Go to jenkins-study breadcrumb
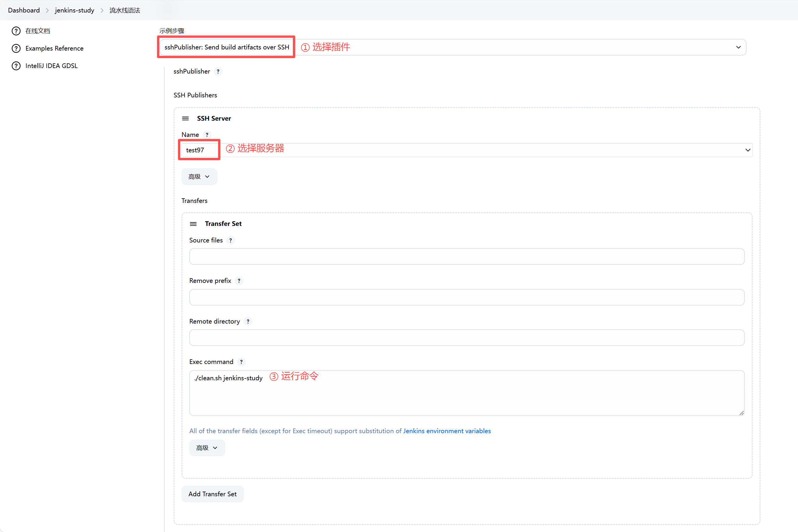This screenshot has width=798, height=532. pyautogui.click(x=74, y=10)
